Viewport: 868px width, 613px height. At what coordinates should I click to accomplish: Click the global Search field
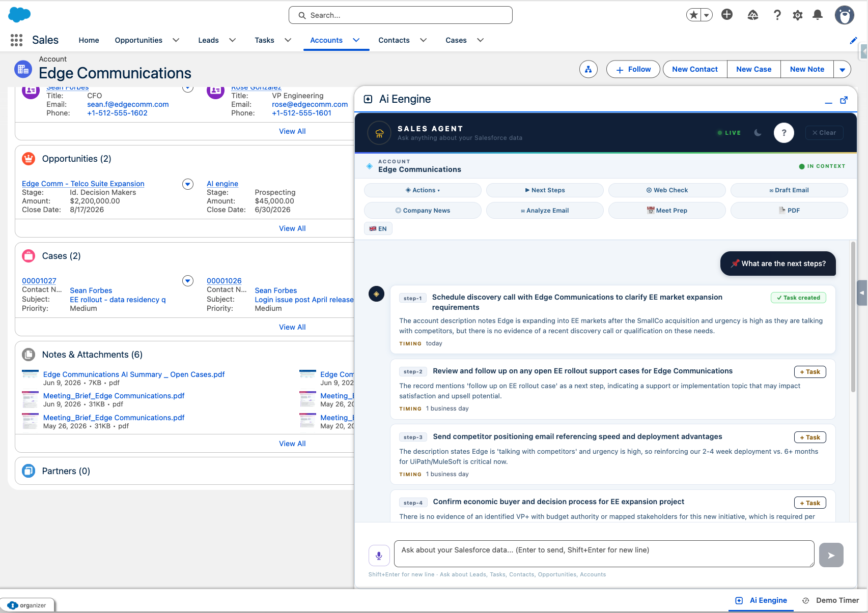[x=401, y=15]
